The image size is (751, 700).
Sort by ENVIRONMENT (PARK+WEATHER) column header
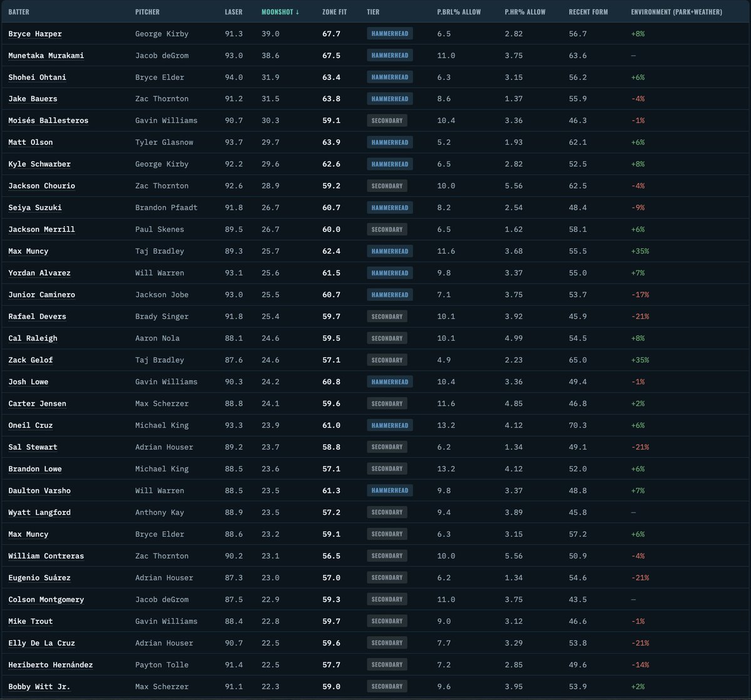[x=677, y=12]
